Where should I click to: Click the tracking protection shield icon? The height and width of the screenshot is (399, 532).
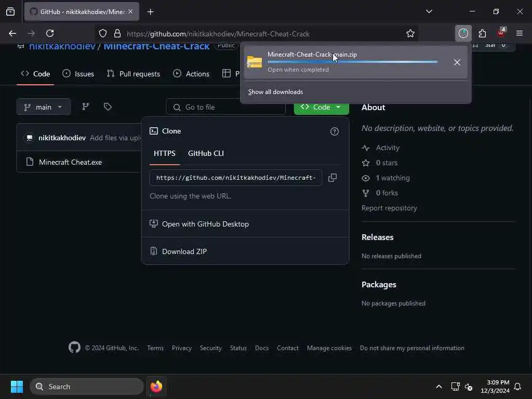click(103, 33)
